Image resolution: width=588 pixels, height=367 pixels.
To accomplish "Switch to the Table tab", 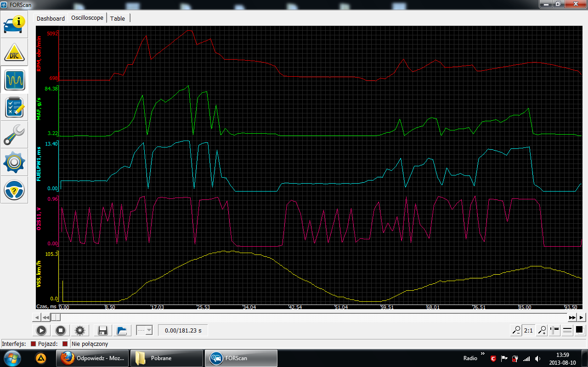I will pos(118,18).
